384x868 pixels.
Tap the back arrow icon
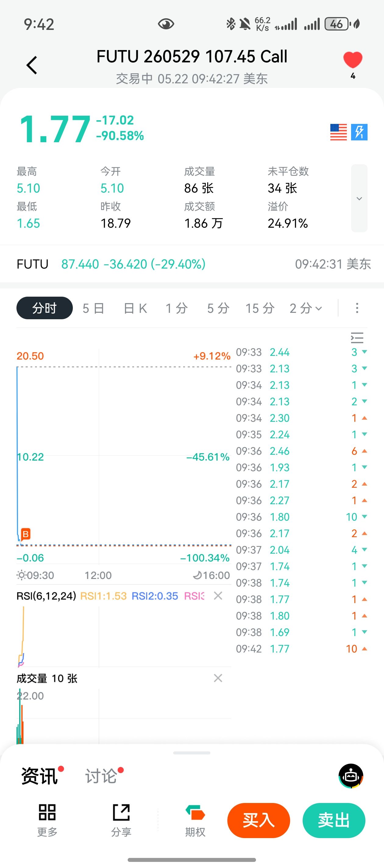point(32,65)
